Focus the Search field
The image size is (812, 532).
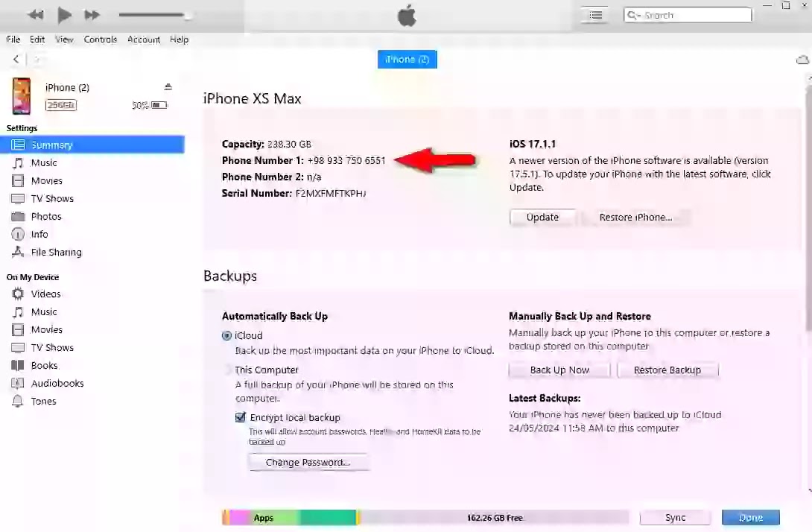click(x=688, y=15)
